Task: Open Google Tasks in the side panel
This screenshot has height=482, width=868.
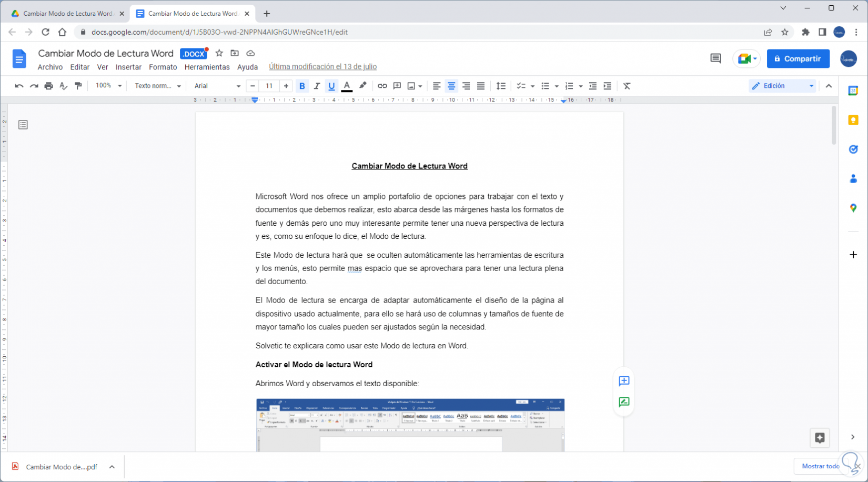Action: [853, 149]
